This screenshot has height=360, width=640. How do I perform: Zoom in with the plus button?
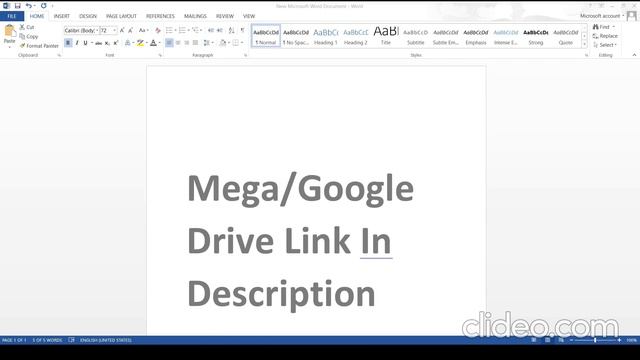point(619,340)
